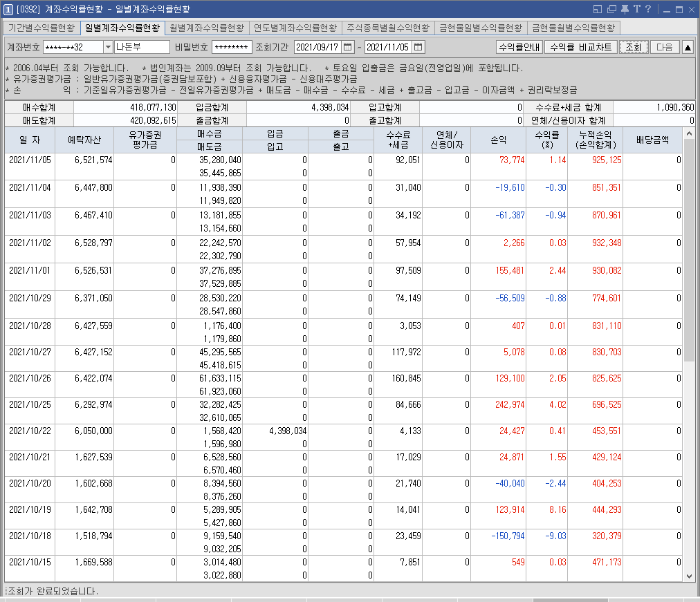The width and height of the screenshot is (700, 602).
Task: Click the 매수합계 value 418,077,130
Action: point(153,107)
